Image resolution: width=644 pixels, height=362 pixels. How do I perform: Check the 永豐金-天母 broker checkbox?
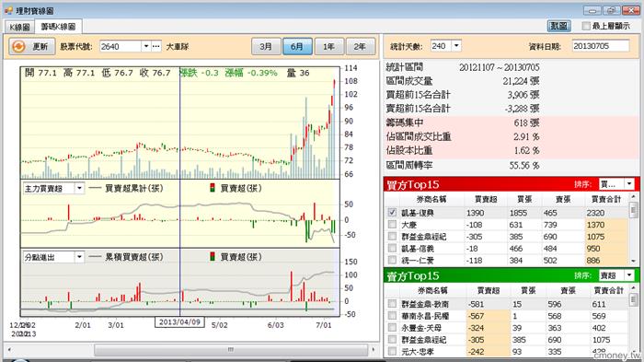click(x=392, y=327)
